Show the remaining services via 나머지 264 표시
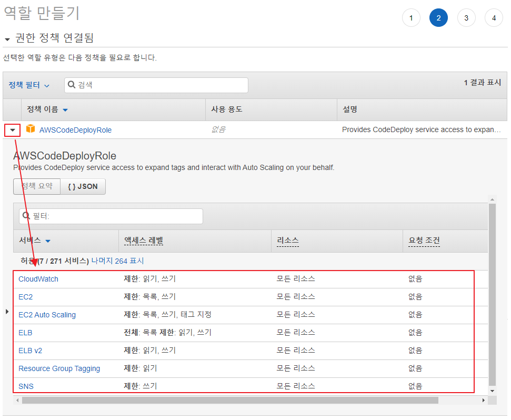511x420 pixels. click(x=117, y=261)
